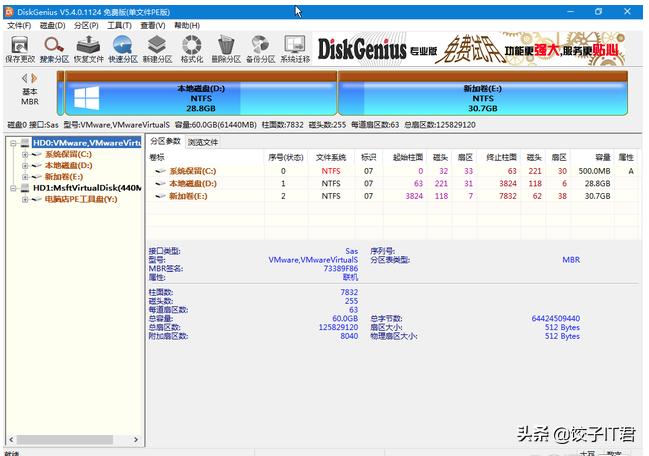This screenshot has width=649, height=456.
Task: Click the HD1 disk drive icon in tree
Action: [25, 188]
